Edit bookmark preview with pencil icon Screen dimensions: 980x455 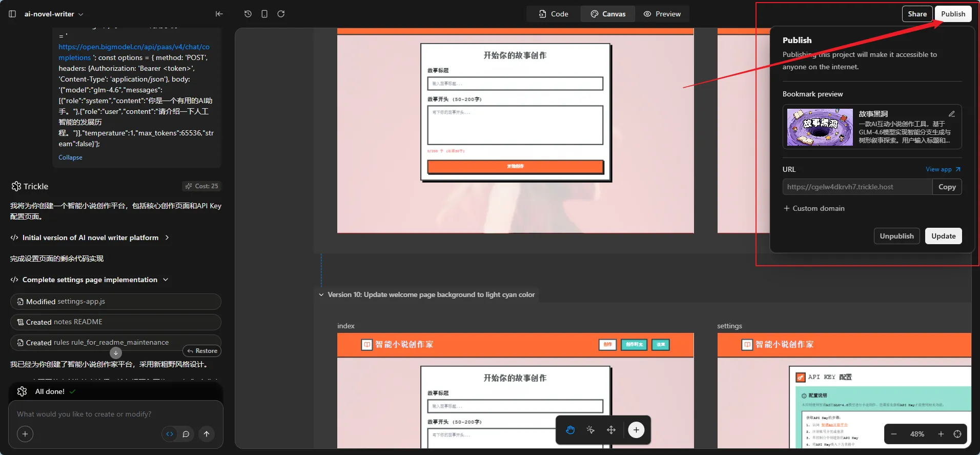click(x=951, y=114)
